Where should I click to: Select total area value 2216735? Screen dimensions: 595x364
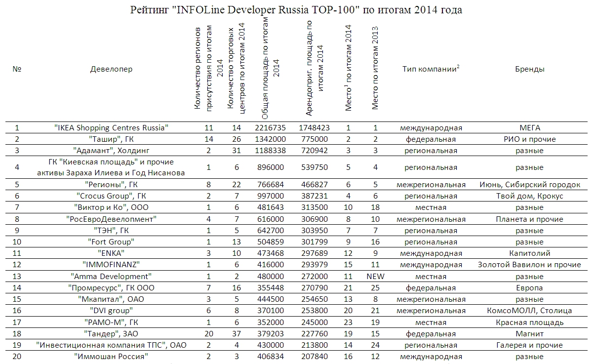coord(272,127)
